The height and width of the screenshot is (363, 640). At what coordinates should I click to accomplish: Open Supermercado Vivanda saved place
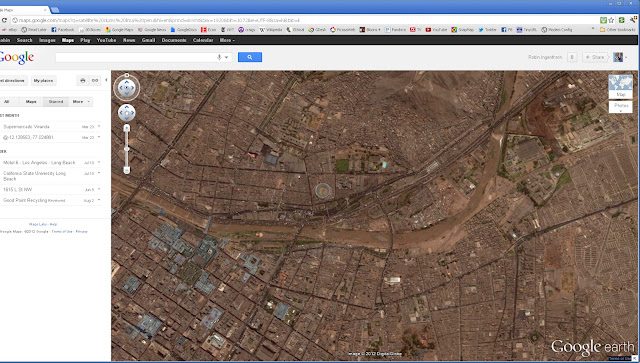(26, 127)
